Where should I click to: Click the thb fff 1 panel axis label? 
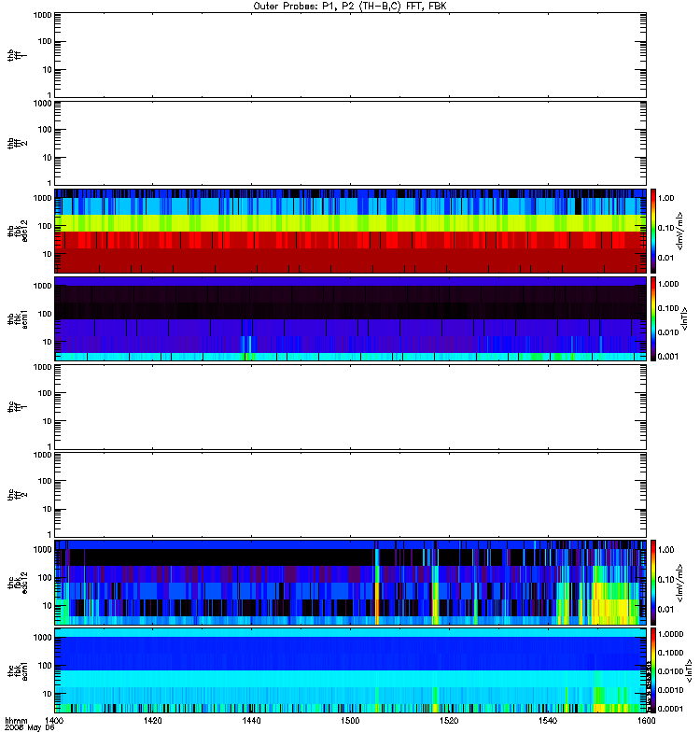17,56
